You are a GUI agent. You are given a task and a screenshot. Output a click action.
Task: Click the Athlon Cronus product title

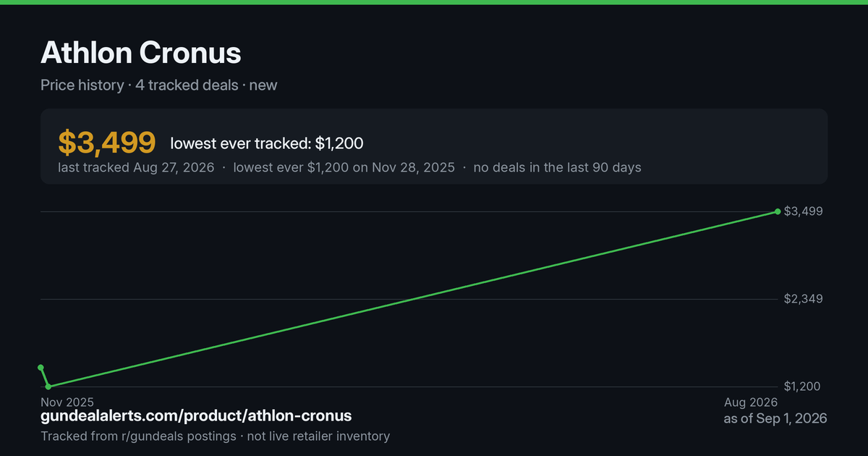[x=141, y=53]
